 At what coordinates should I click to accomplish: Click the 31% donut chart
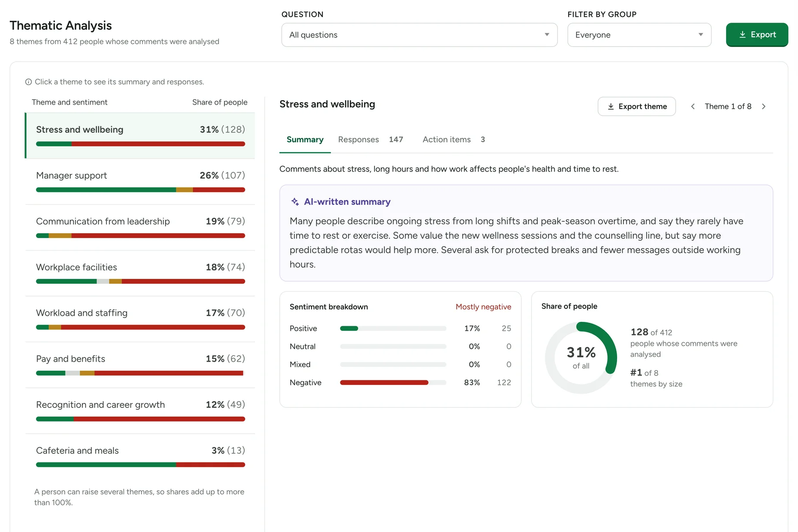coord(581,357)
